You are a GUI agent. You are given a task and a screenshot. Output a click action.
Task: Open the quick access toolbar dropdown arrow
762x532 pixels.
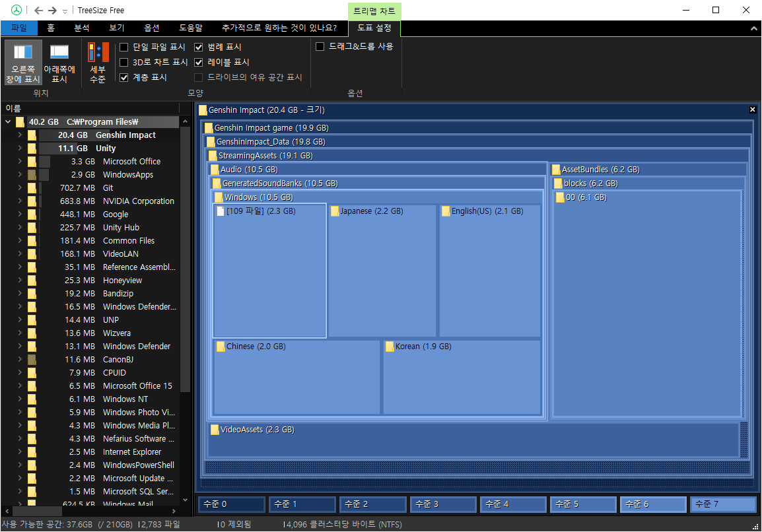tap(65, 11)
